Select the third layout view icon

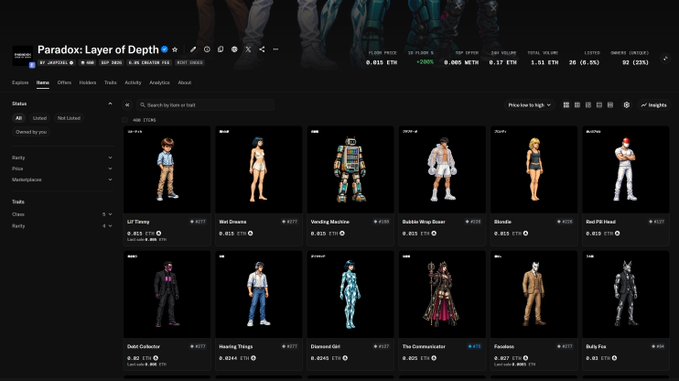coord(588,105)
